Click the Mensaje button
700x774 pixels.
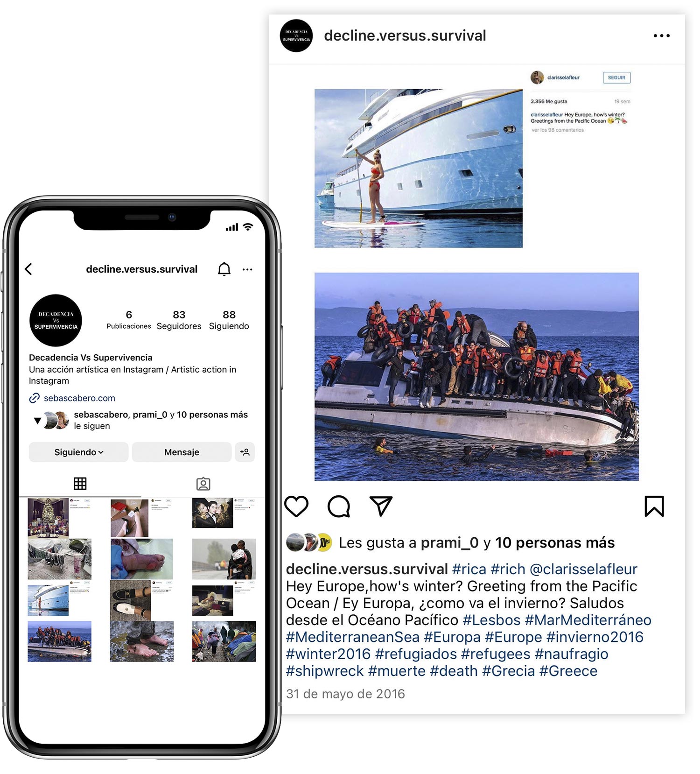point(182,452)
